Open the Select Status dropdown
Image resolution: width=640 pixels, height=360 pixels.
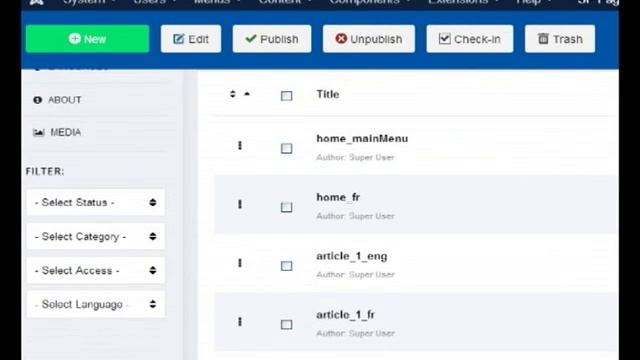[x=96, y=202]
